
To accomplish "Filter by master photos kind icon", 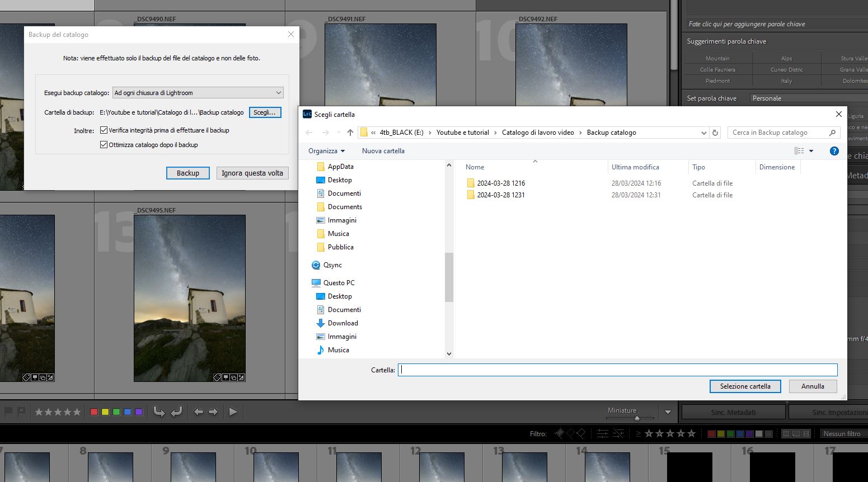I will point(786,434).
